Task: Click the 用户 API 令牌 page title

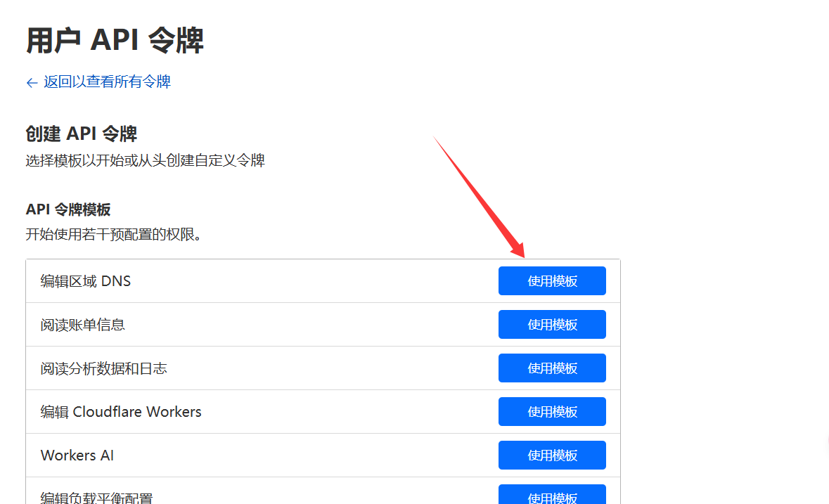Action: pos(115,41)
